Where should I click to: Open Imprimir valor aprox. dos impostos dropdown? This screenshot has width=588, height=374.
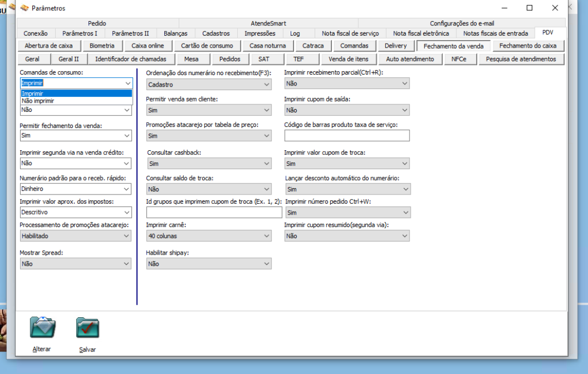tap(76, 212)
